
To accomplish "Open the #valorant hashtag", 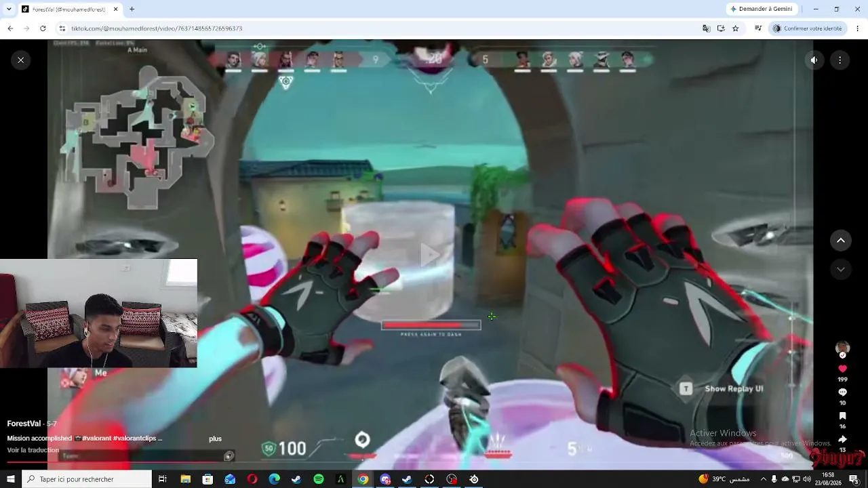I will (98, 439).
